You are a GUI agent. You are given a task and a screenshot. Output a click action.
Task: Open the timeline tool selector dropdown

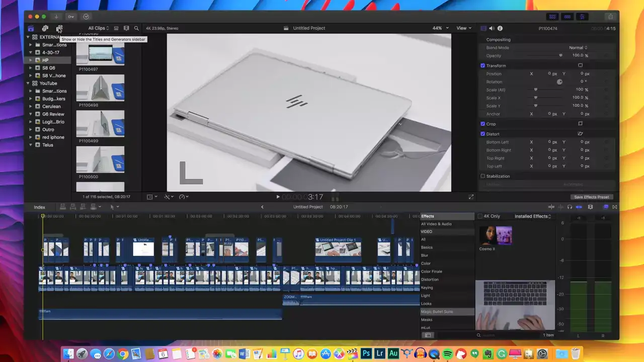click(114, 207)
